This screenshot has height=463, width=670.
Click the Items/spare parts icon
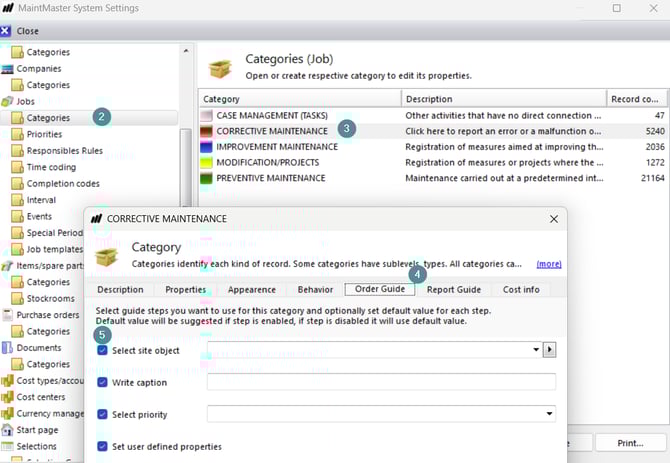pyautogui.click(x=8, y=266)
